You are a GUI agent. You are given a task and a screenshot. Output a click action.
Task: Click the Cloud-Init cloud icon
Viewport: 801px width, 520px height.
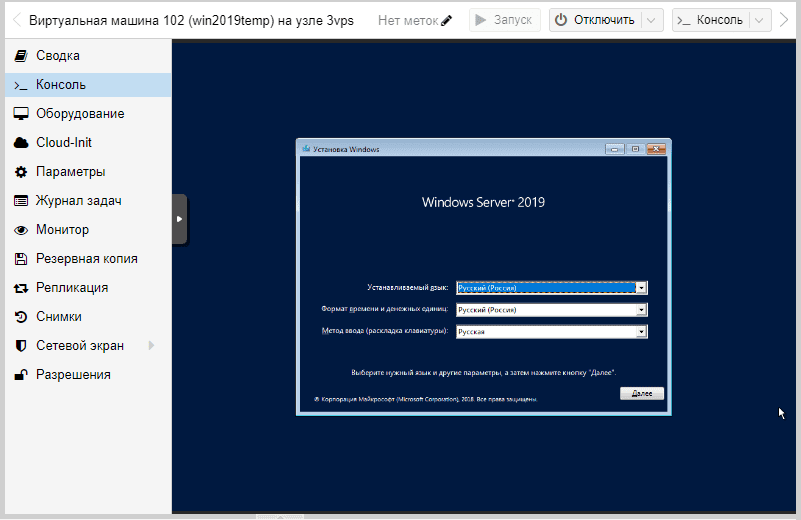pyautogui.click(x=21, y=143)
